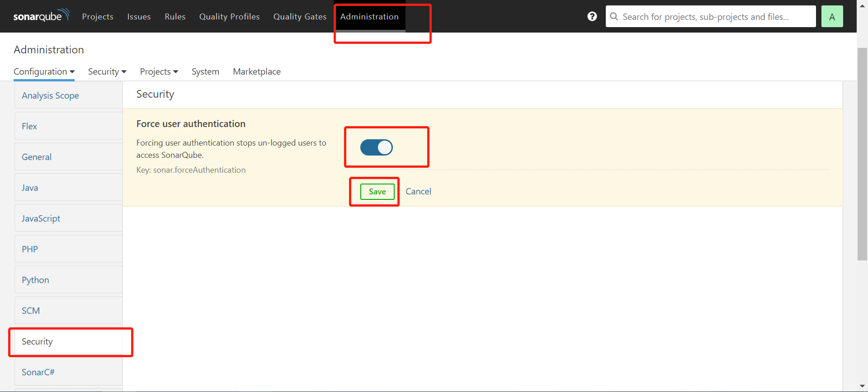Open the user avatar 'A' menu
The height and width of the screenshot is (392, 868).
click(x=832, y=16)
